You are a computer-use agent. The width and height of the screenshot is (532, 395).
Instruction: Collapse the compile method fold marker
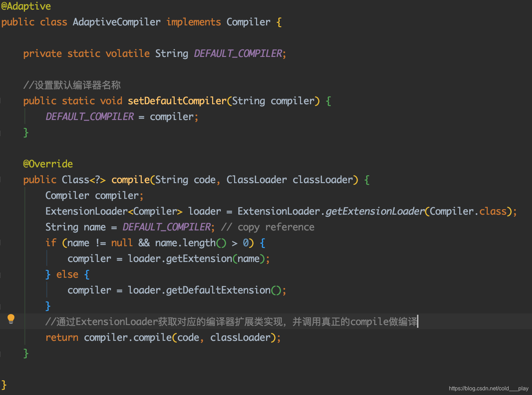click(x=1, y=180)
